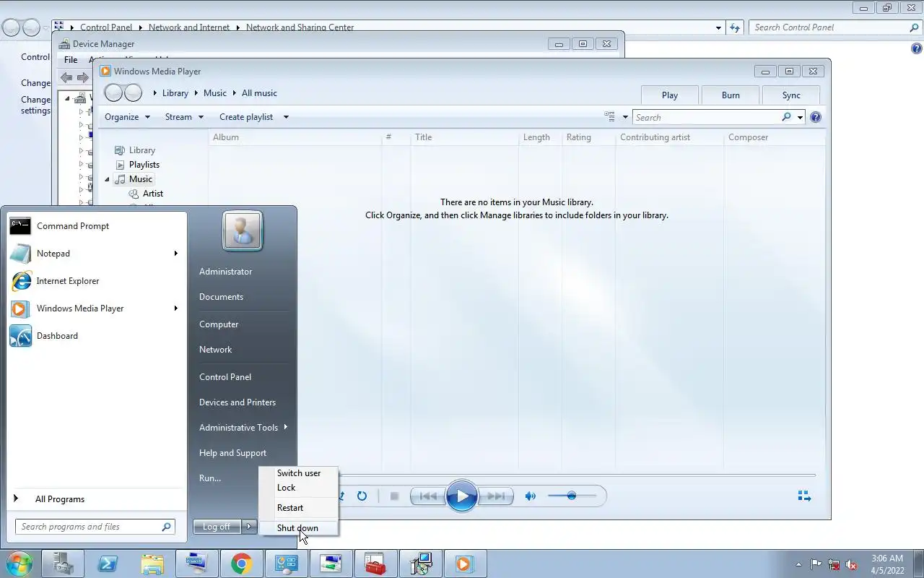The height and width of the screenshot is (578, 924).
Task: Switch to the Sync tab
Action: (x=791, y=95)
